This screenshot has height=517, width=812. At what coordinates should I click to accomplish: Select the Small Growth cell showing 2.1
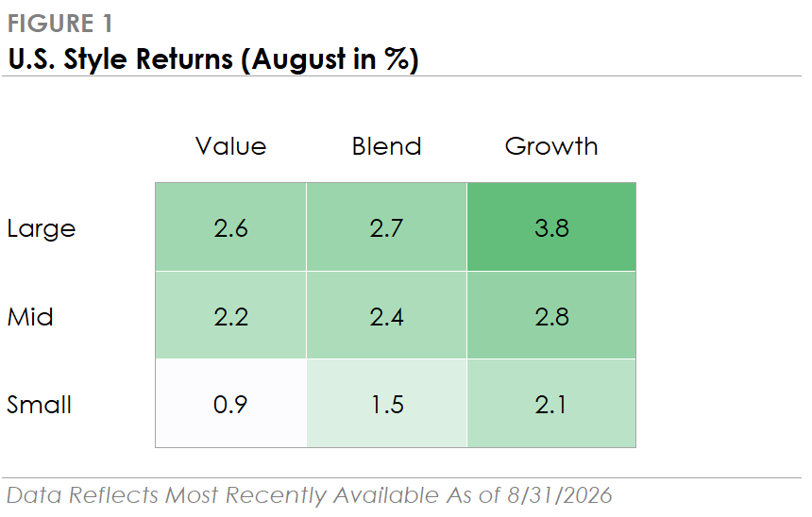551,403
